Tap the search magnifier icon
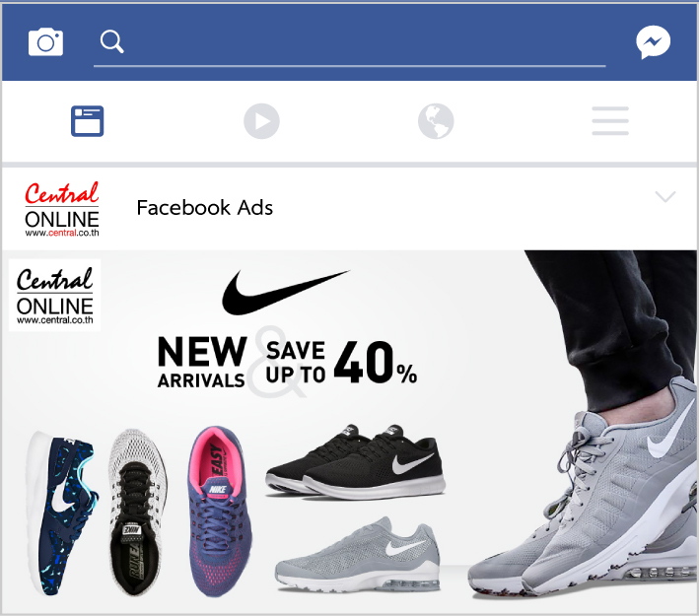 tap(111, 42)
